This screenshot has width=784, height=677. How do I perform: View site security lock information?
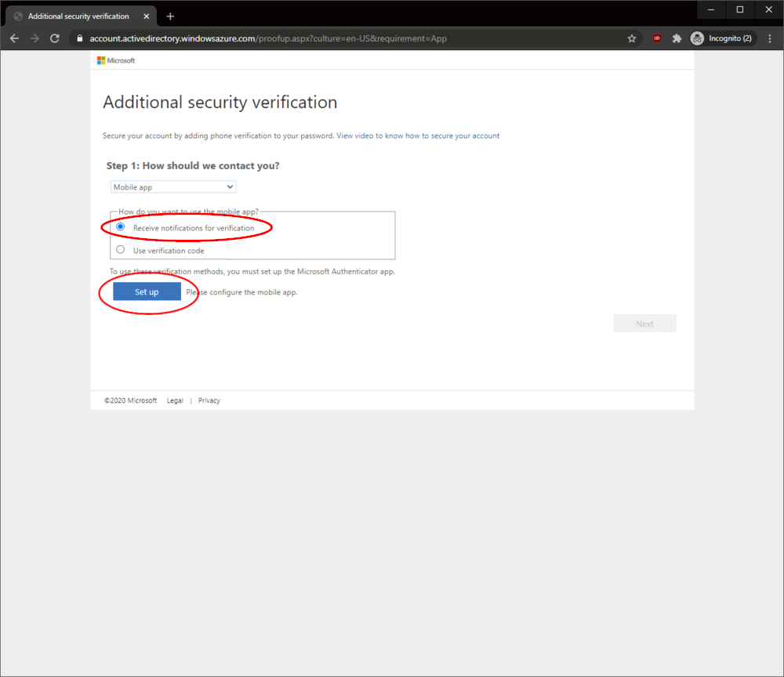pyautogui.click(x=79, y=38)
